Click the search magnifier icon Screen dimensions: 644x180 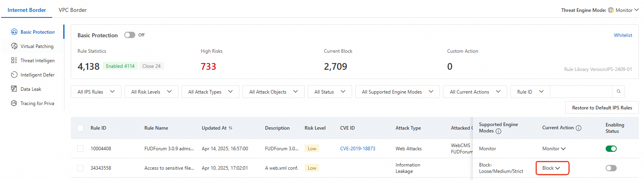point(619,92)
